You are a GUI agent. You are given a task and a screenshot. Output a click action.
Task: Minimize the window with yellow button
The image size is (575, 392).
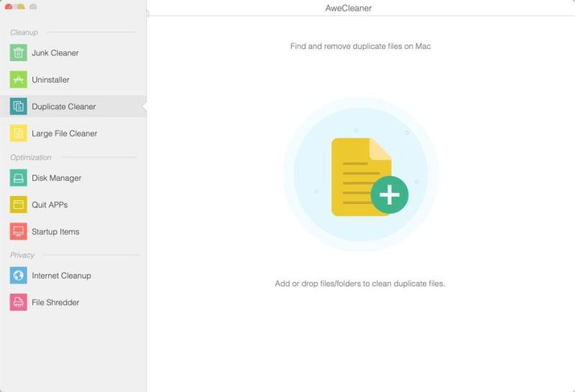click(21, 6)
